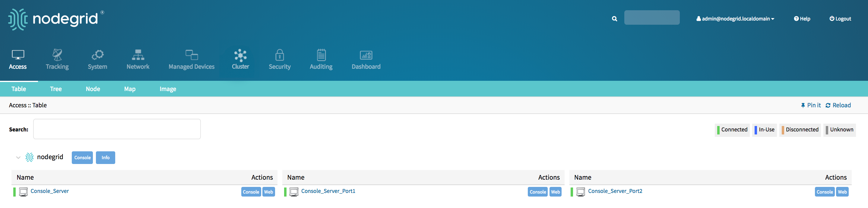Click the Console_Server_Port2 monitor icon
868x208 pixels.
pyautogui.click(x=581, y=192)
